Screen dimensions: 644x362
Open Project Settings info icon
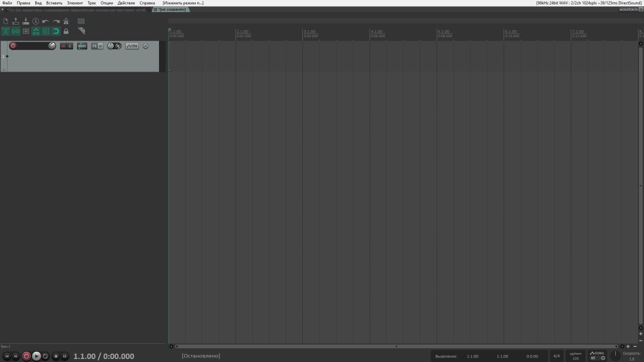pyautogui.click(x=36, y=21)
